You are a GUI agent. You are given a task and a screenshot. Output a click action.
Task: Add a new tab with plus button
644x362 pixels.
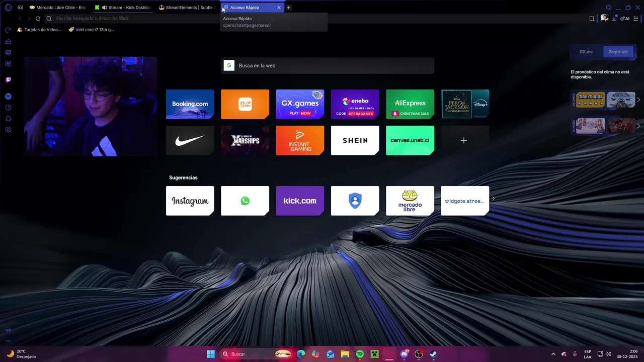click(288, 8)
